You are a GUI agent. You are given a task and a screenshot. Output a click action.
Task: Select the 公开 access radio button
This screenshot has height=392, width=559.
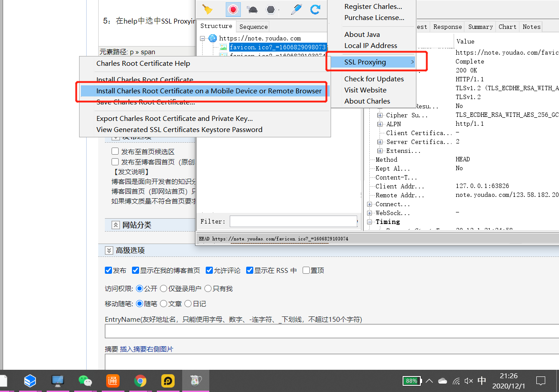(139, 288)
